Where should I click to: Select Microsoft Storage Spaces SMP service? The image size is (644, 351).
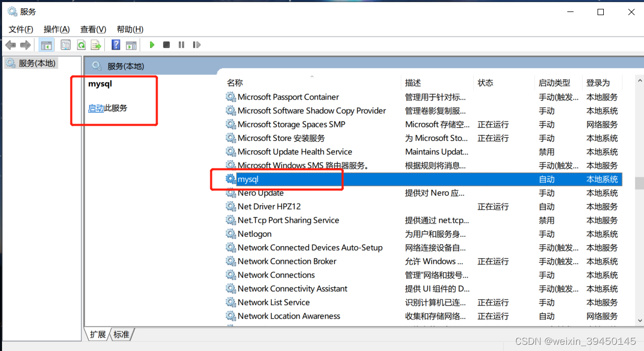pos(291,124)
